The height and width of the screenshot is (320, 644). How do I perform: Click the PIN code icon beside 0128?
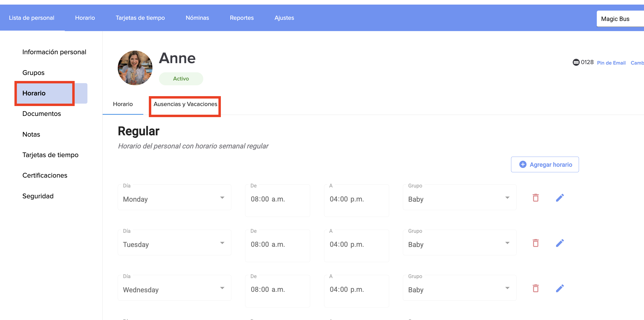click(576, 62)
